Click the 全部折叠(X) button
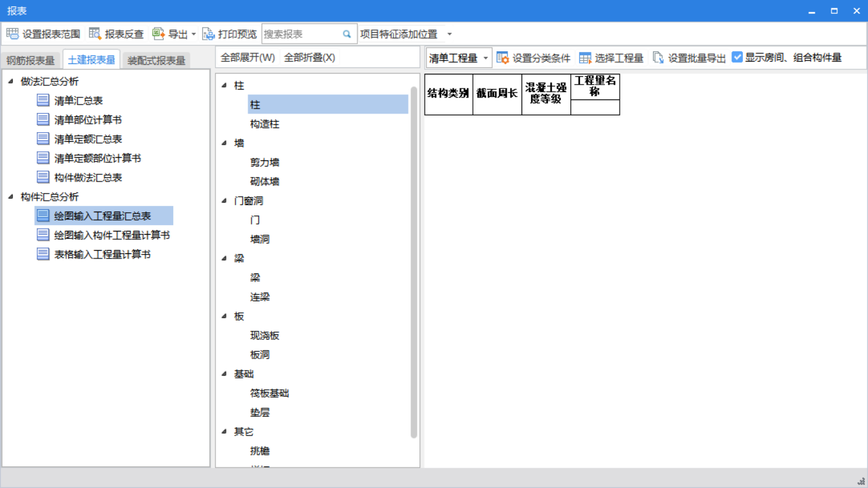Image resolution: width=868 pixels, height=488 pixels. (309, 58)
